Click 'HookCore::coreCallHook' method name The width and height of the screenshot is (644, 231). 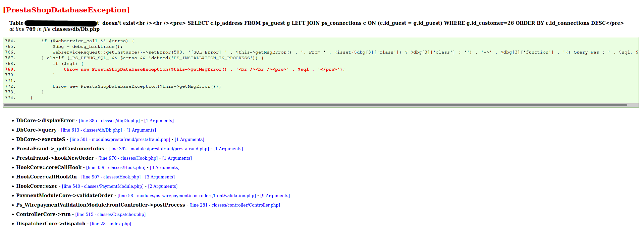point(49,167)
